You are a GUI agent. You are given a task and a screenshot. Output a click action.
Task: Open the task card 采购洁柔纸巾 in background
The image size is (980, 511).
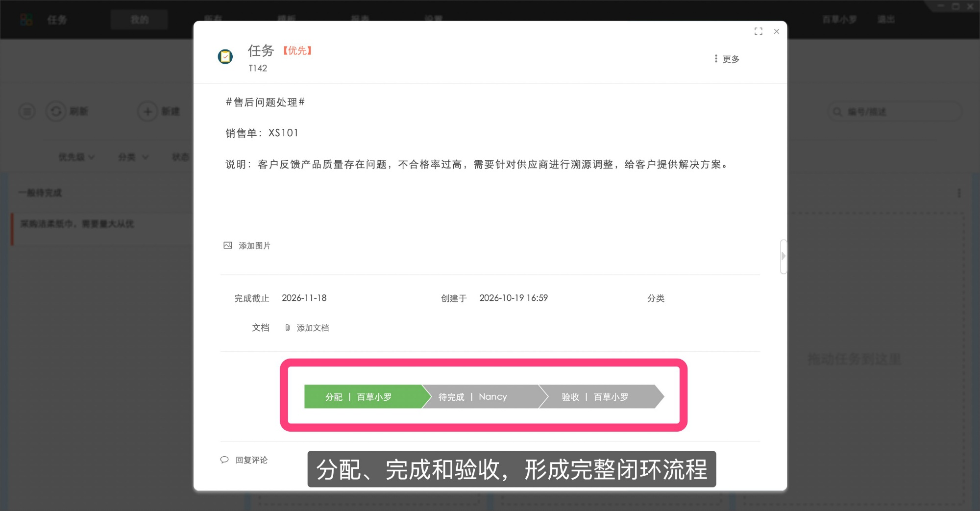click(103, 228)
